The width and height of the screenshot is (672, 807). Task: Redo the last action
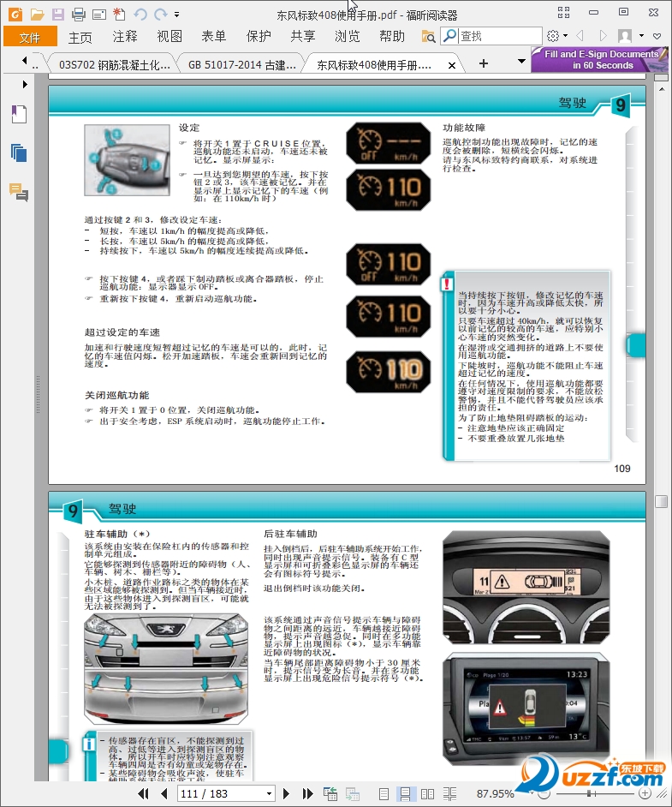click(x=161, y=15)
